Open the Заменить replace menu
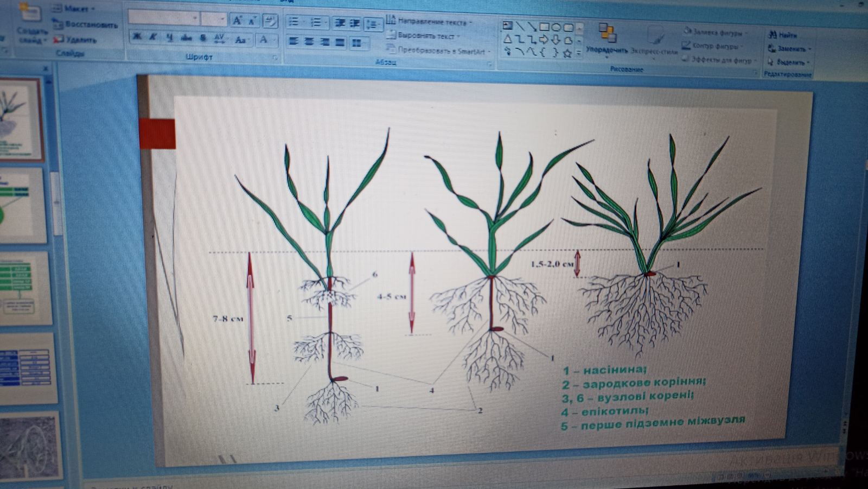This screenshot has height=489, width=868. [x=790, y=48]
